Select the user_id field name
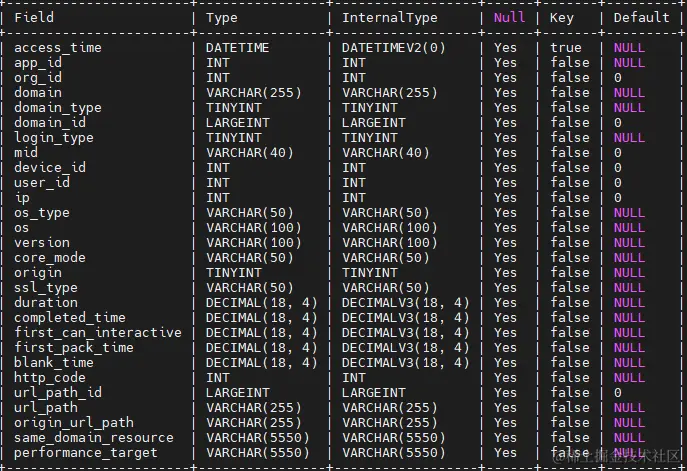This screenshot has width=687, height=471. tap(42, 182)
